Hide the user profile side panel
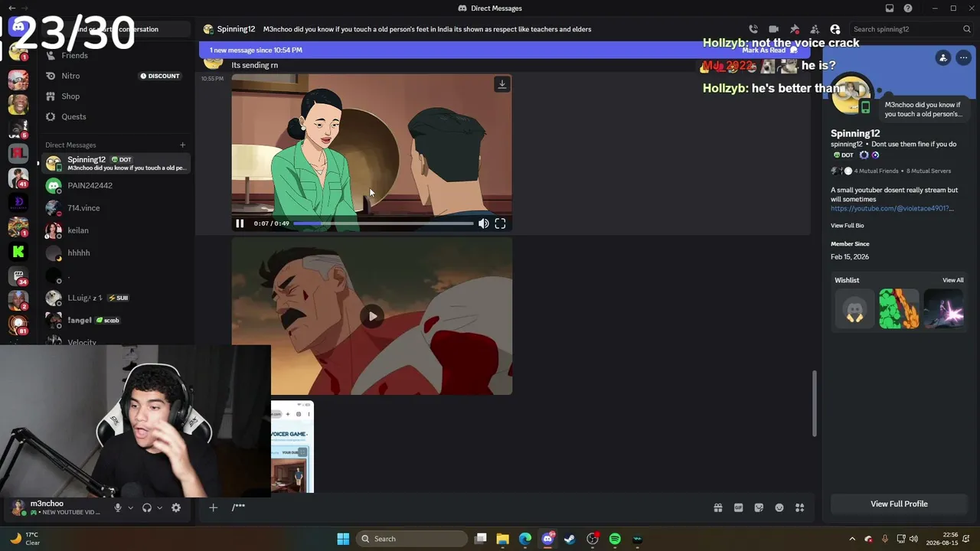 [x=835, y=29]
